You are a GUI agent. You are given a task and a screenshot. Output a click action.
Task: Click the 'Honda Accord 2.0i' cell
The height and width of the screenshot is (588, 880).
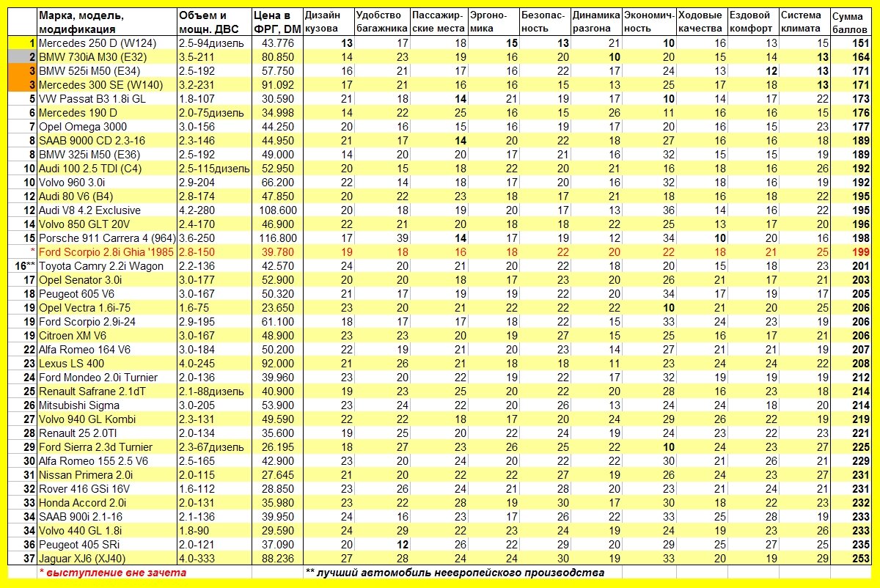(106, 503)
